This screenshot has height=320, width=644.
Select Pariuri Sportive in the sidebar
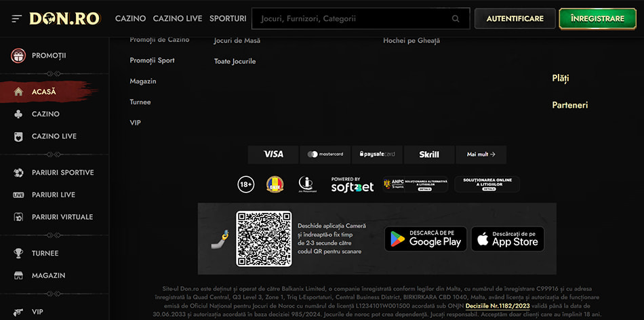(62, 173)
